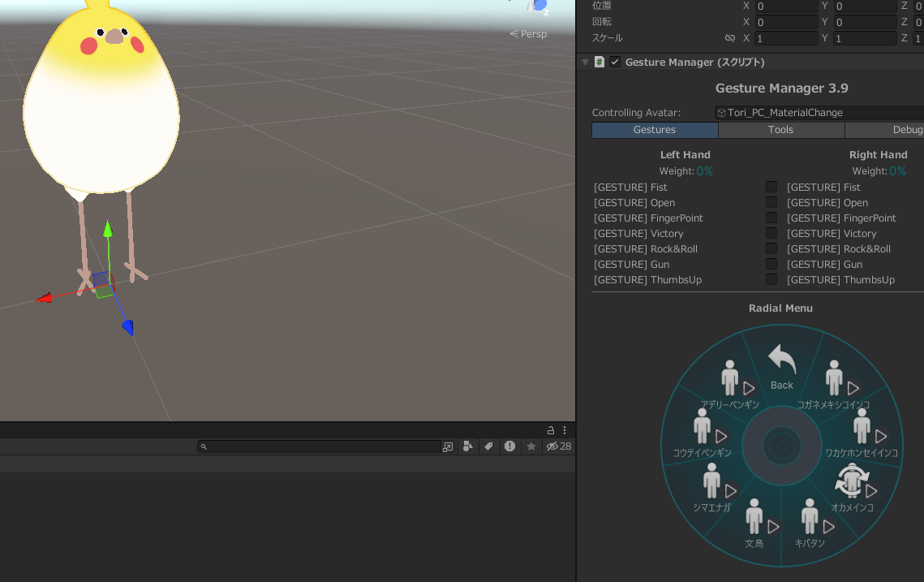924x582 pixels.
Task: Switch to the Tools tab
Action: coord(780,130)
